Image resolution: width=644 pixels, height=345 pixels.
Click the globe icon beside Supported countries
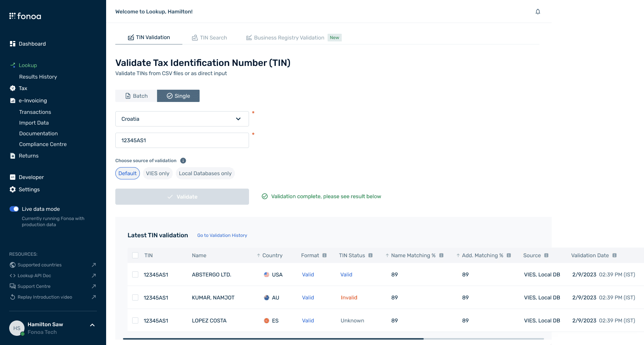13,265
